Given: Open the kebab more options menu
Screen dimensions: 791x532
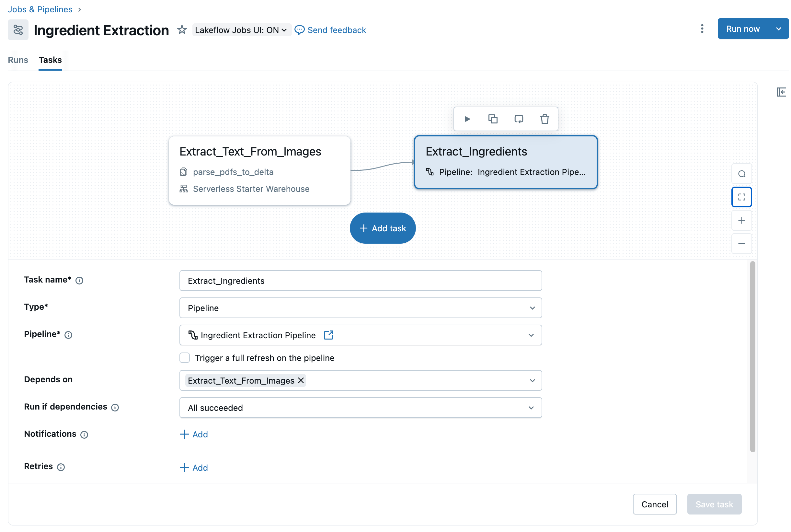Looking at the screenshot, I should 702,29.
